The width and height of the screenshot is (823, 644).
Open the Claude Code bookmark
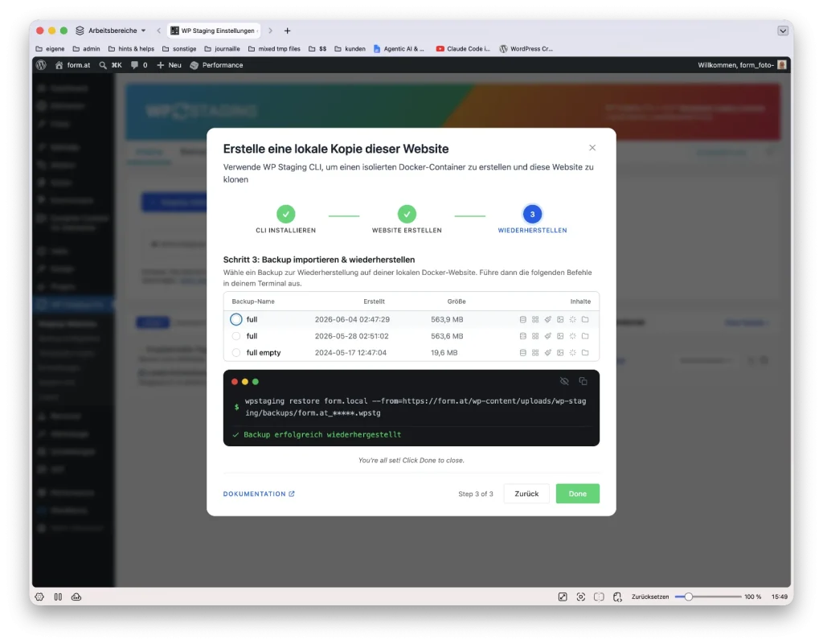[x=463, y=49]
